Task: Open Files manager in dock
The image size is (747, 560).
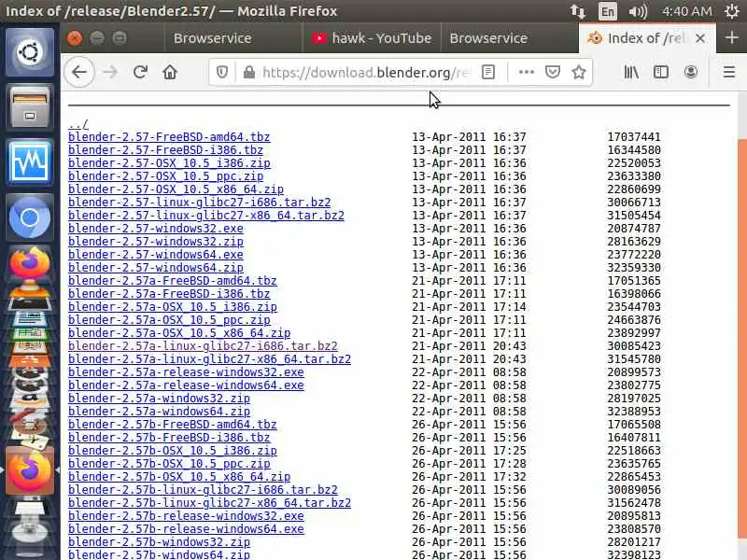Action: tap(30, 106)
